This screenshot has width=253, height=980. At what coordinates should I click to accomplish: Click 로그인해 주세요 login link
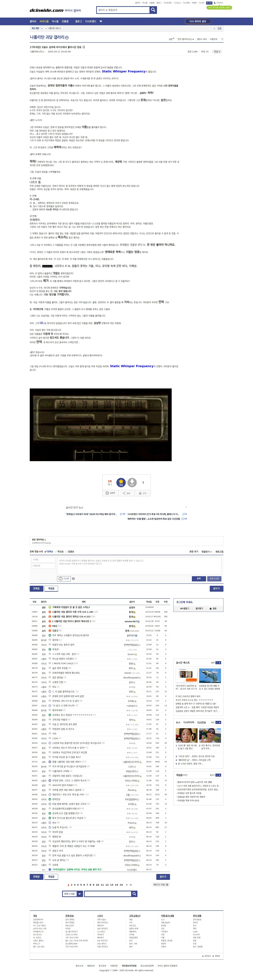pos(185,602)
